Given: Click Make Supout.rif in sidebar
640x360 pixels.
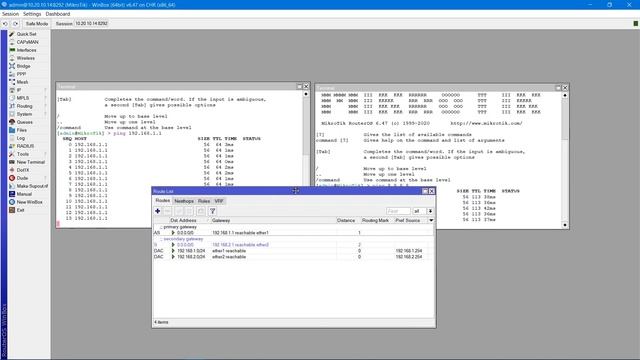Looking at the screenshot, I should [32, 186].
